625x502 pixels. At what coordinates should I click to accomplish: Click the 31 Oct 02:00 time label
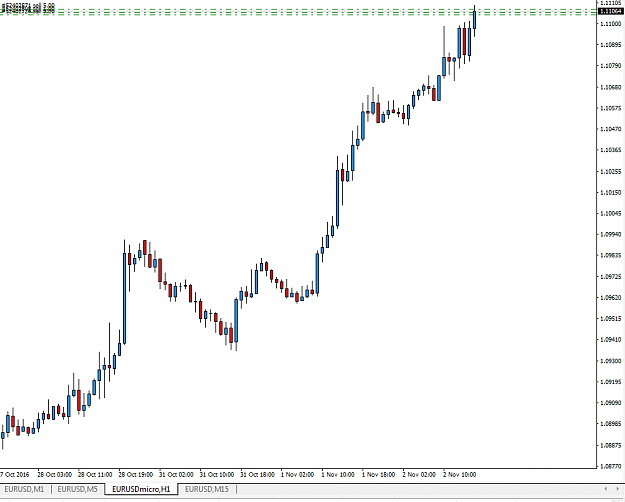click(x=176, y=474)
